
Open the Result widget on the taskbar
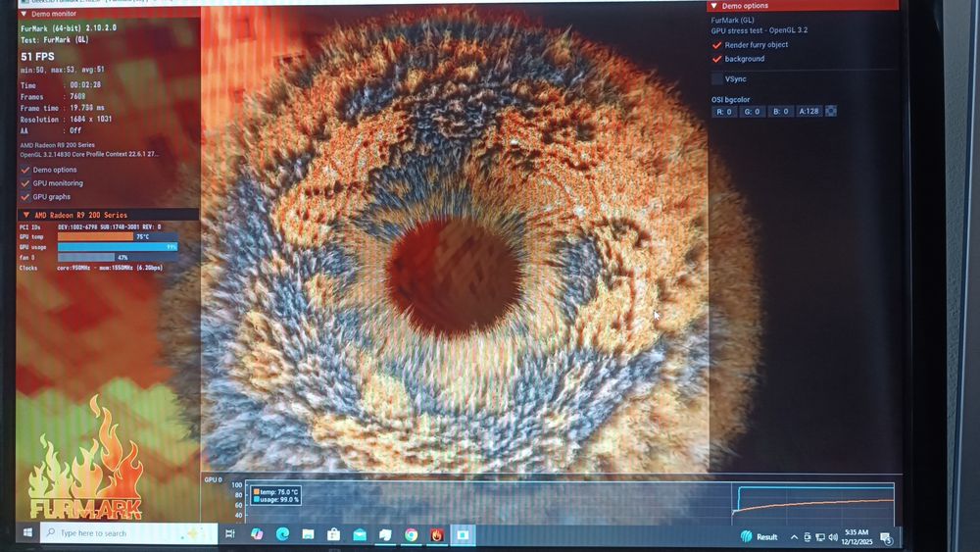(x=759, y=536)
